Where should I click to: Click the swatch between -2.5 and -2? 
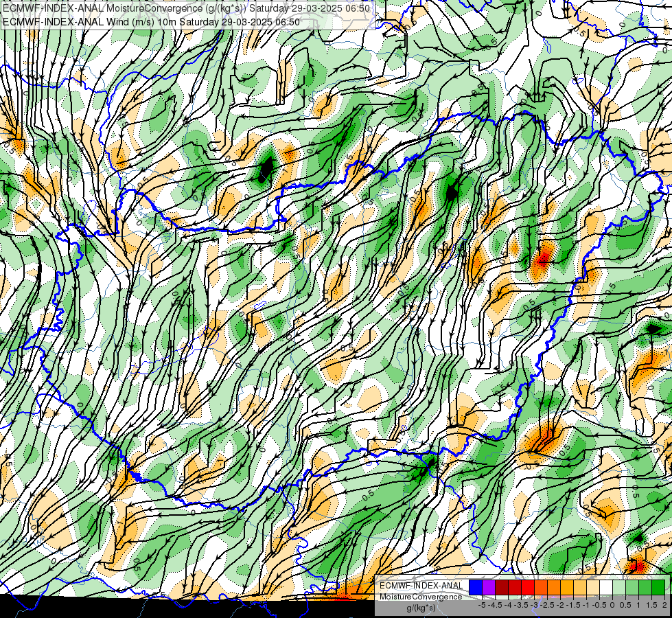(x=554, y=587)
